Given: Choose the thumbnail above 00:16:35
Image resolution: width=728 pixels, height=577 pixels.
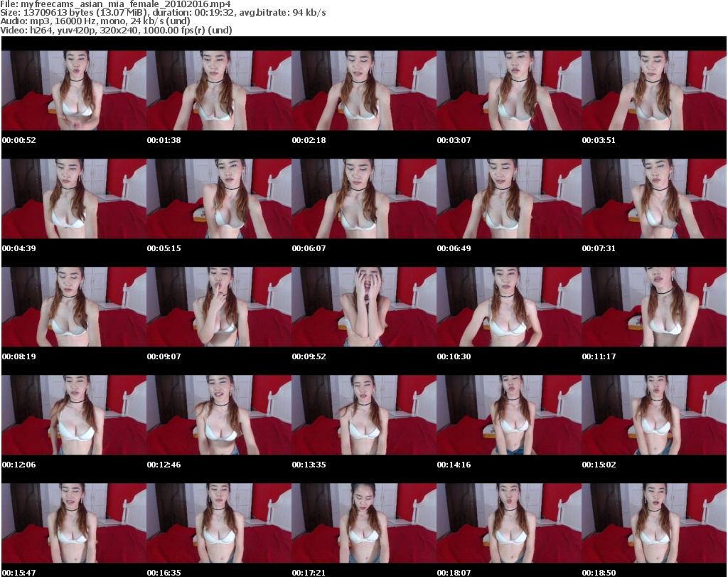Looking at the screenshot, I should (x=219, y=524).
